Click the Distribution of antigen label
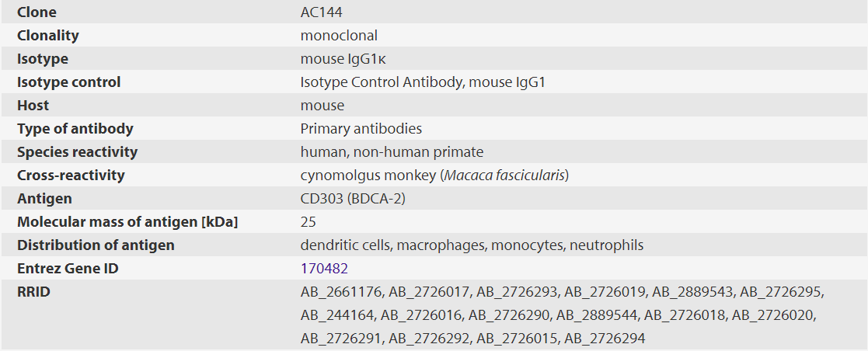 click(x=96, y=245)
